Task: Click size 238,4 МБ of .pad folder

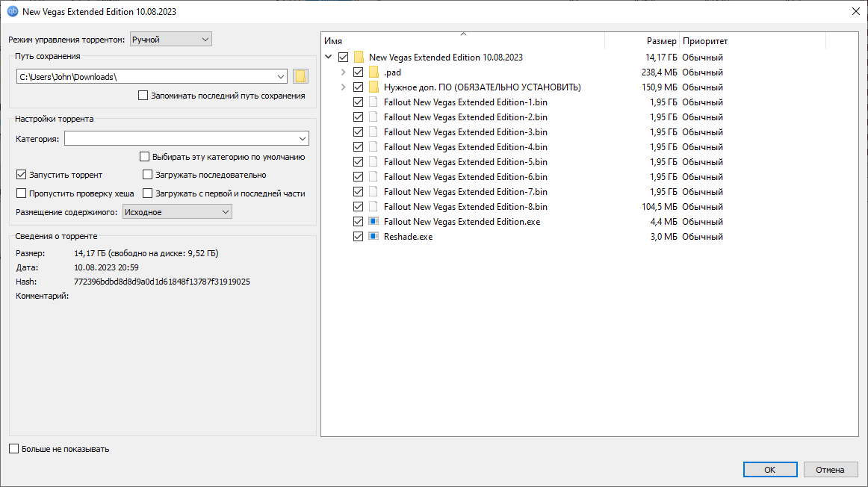Action: (660, 72)
